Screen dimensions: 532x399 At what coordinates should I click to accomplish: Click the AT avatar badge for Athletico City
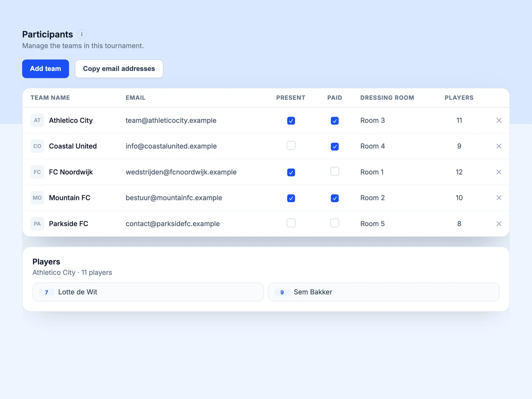pyautogui.click(x=37, y=120)
